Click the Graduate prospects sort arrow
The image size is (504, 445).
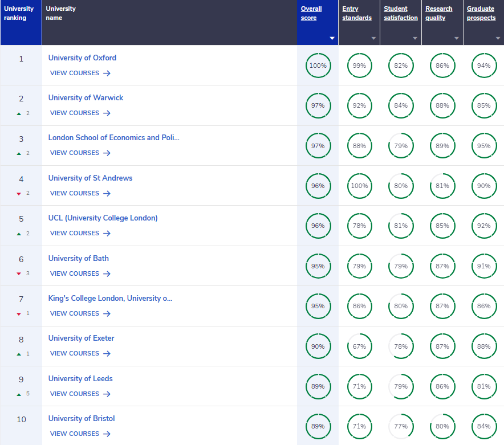coord(498,38)
